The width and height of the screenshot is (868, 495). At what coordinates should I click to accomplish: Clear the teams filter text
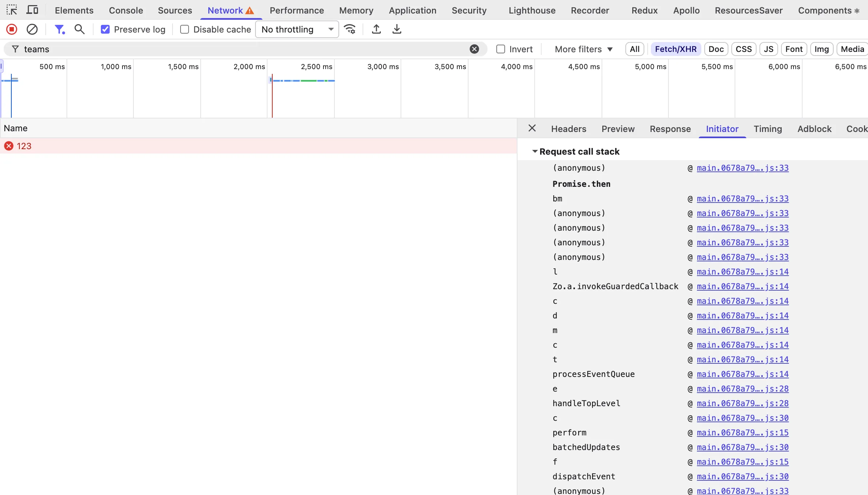474,49
